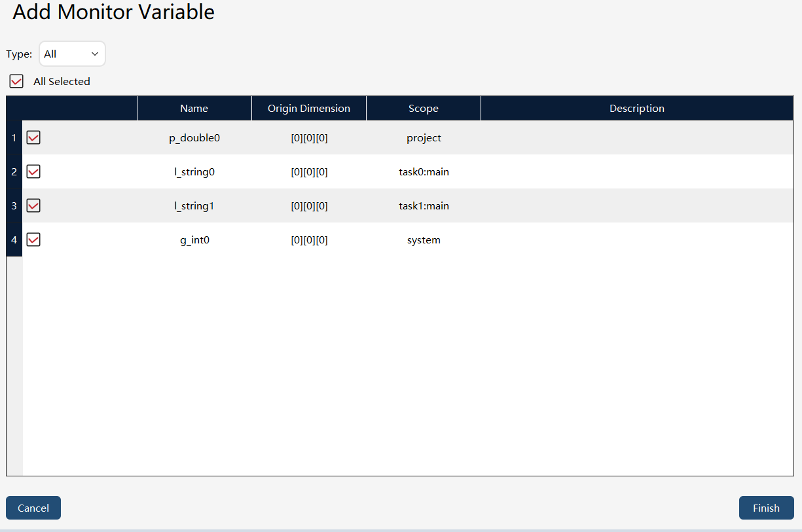Click the Finish button
802x532 pixels.
766,508
